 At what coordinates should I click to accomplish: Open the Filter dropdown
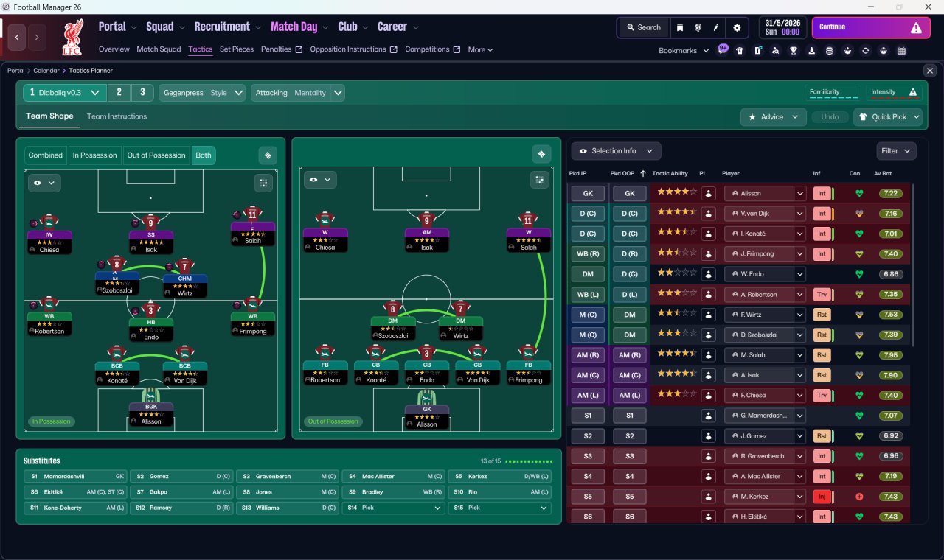896,151
